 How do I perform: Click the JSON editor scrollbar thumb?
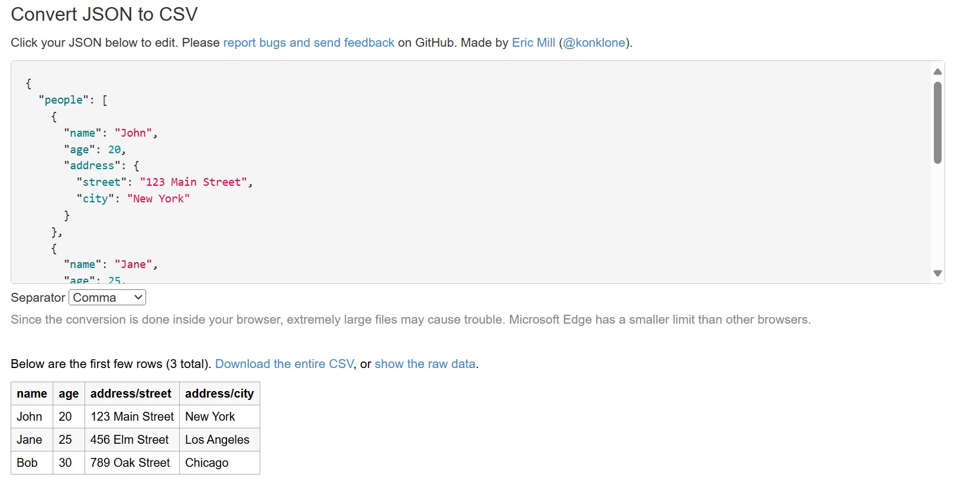click(937, 122)
